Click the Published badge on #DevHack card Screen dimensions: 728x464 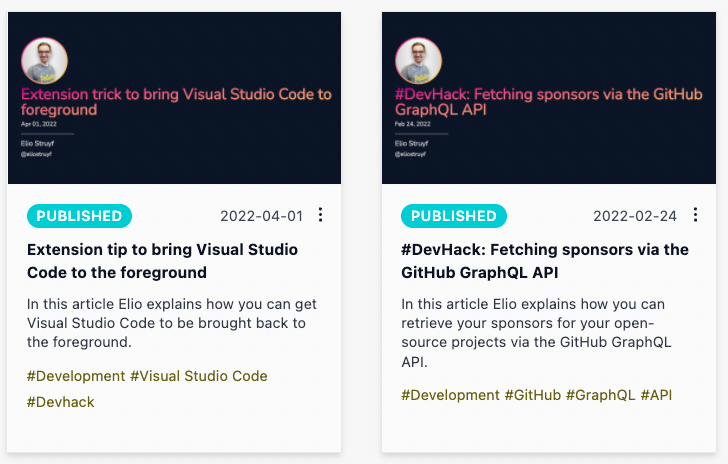453,216
